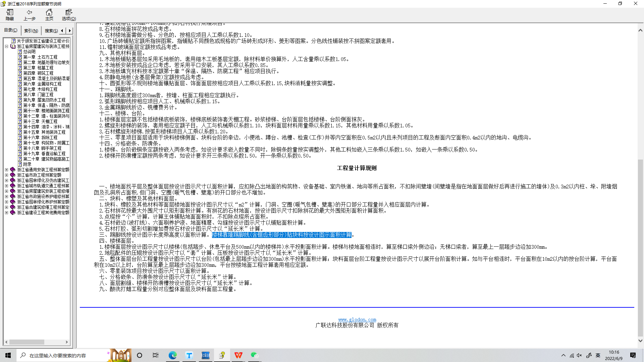The height and width of the screenshot is (362, 644).
Task: Click the page icon beside 第十九章 垂直运输工程
Action: coord(20,154)
